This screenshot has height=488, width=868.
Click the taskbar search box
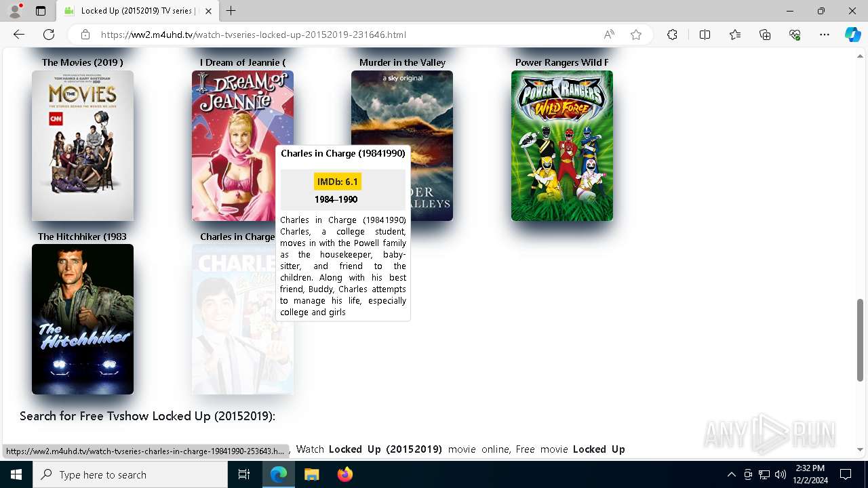coord(130,474)
